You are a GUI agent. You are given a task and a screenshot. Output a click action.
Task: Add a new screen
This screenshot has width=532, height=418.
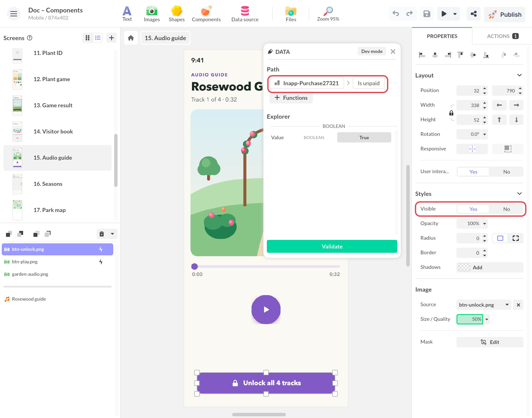pos(112,38)
